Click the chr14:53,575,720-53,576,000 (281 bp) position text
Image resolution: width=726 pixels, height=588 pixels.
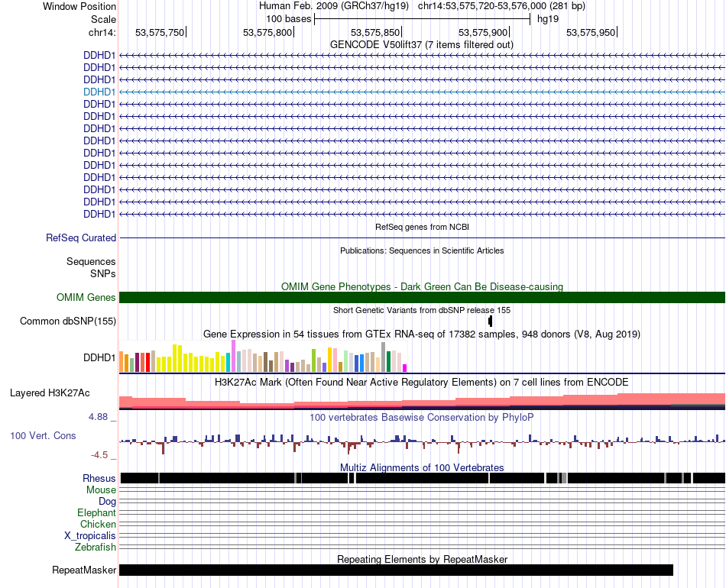[501, 6]
